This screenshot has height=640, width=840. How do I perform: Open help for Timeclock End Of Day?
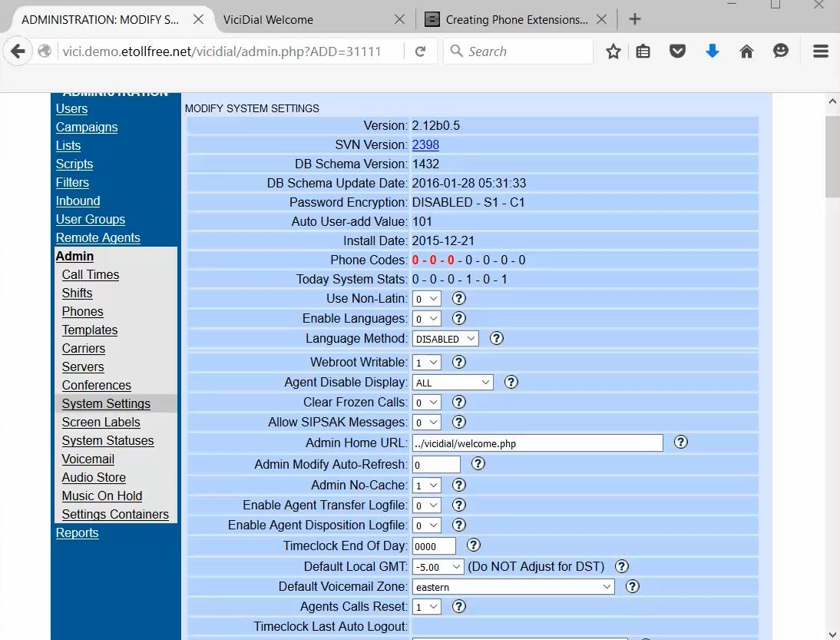click(x=474, y=545)
